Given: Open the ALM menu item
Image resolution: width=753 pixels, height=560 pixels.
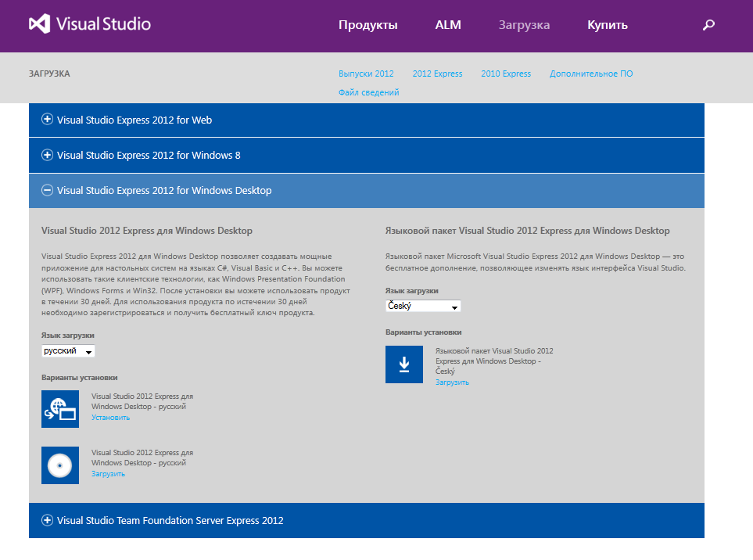Looking at the screenshot, I should point(448,25).
